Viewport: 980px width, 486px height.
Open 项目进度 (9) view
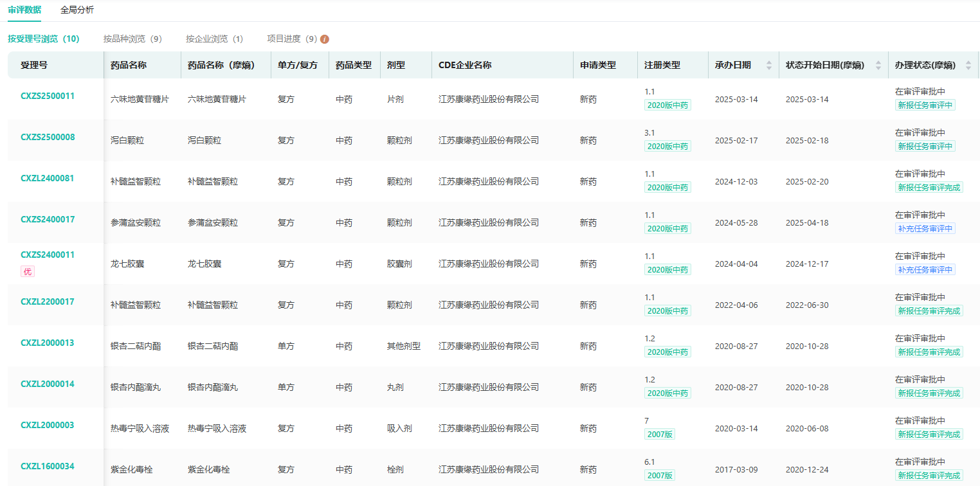(x=292, y=39)
